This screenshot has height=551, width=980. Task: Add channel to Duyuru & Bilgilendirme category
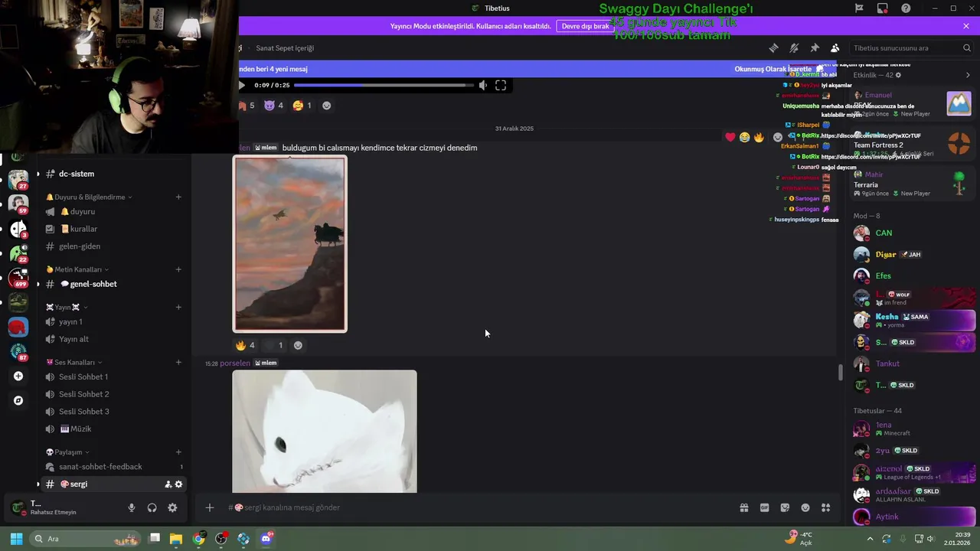coord(178,197)
